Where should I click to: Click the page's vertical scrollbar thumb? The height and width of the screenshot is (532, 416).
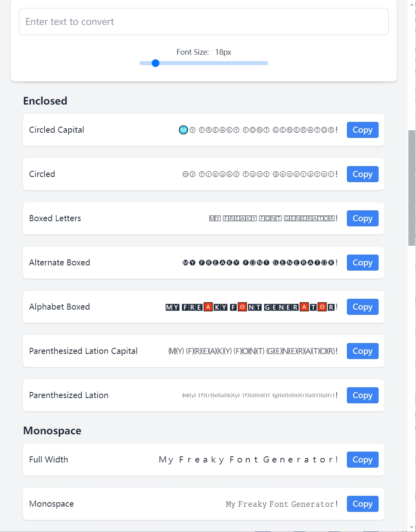pos(412,187)
